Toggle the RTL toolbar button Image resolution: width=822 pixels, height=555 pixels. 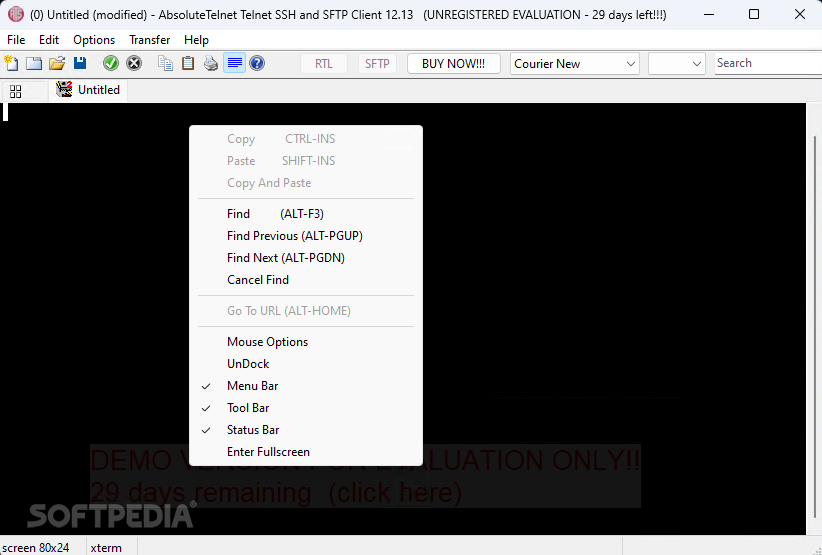pos(324,64)
